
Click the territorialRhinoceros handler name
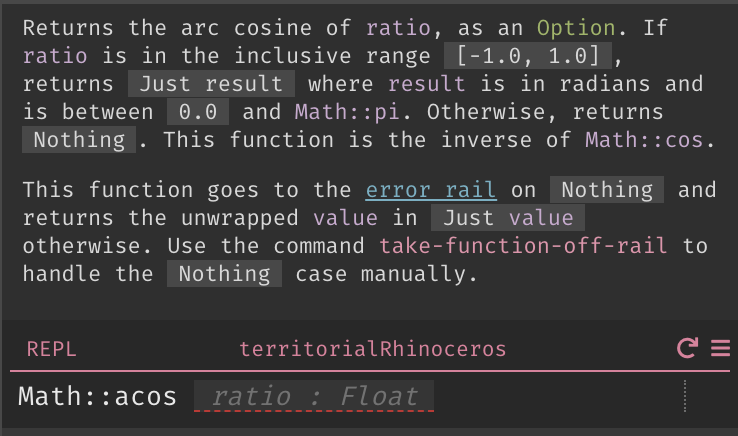click(x=372, y=349)
